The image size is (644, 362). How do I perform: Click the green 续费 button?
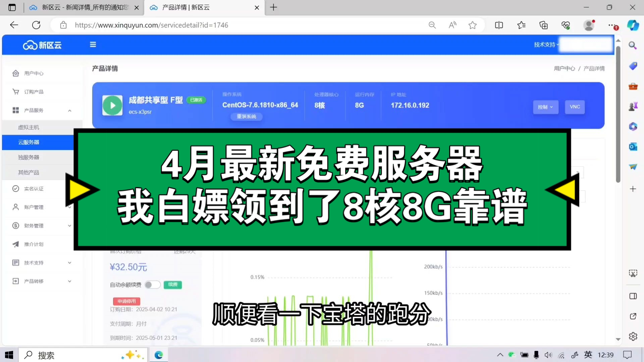point(173,285)
